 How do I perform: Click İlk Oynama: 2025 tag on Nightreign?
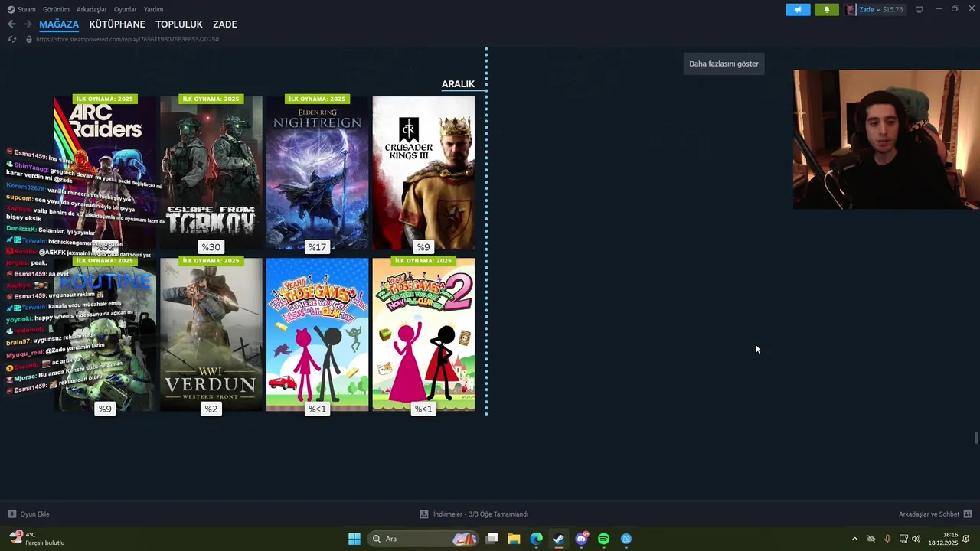tap(317, 99)
